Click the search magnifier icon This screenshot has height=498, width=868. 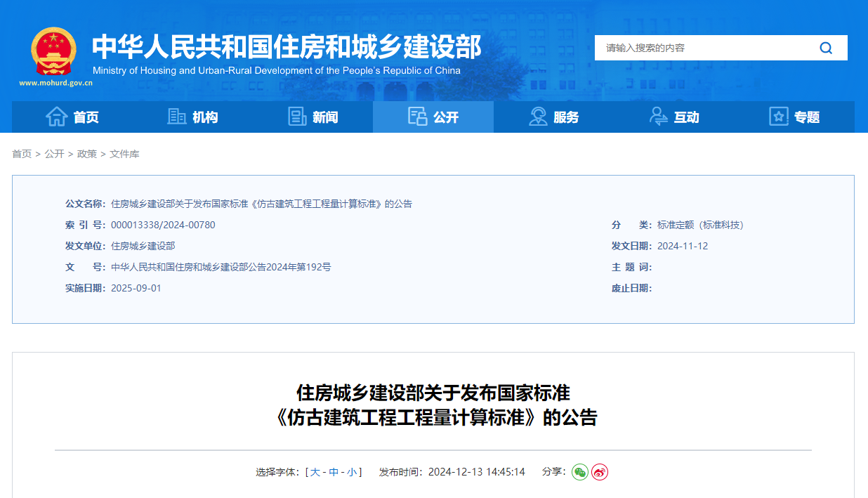click(x=826, y=48)
